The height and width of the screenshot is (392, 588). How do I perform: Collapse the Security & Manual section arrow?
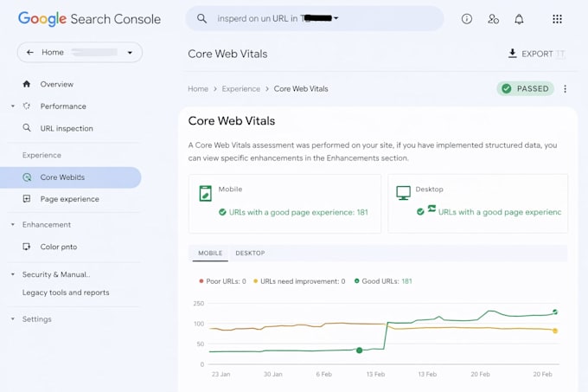point(13,274)
